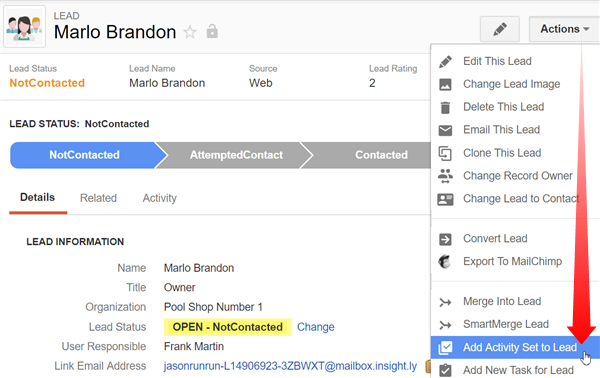Click the Export To MailChimp monkey icon
600x378 pixels.
pos(445,262)
